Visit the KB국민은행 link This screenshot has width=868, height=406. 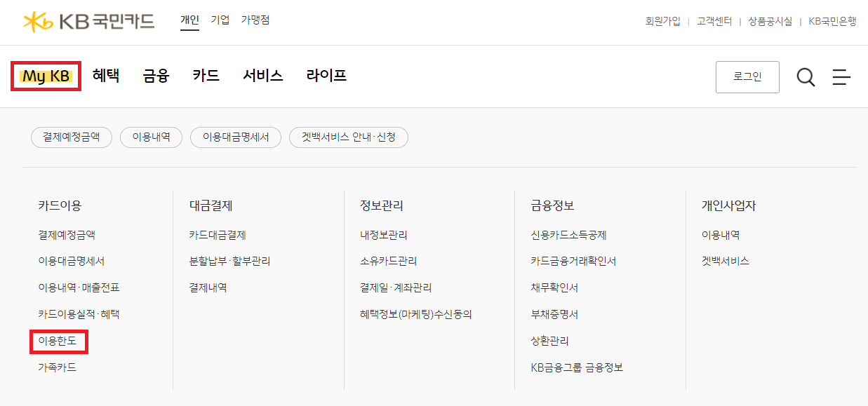pyautogui.click(x=832, y=22)
